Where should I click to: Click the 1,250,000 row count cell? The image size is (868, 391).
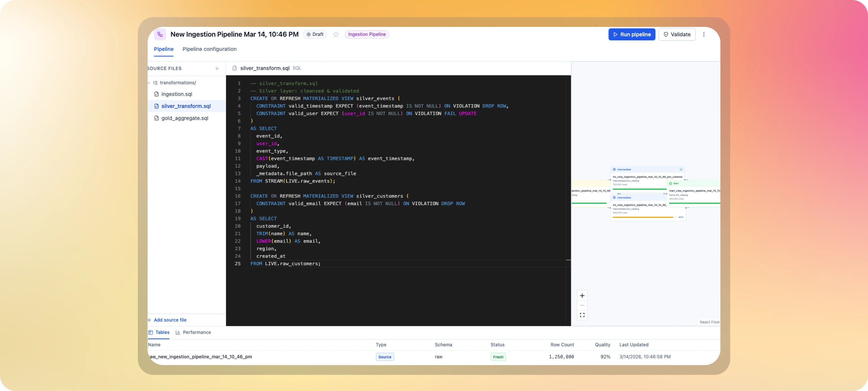[x=561, y=357]
